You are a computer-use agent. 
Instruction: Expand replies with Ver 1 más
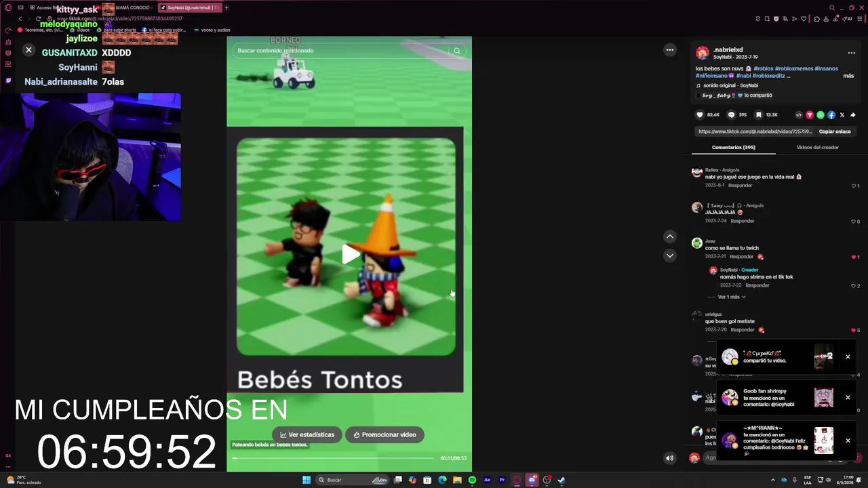pos(731,297)
